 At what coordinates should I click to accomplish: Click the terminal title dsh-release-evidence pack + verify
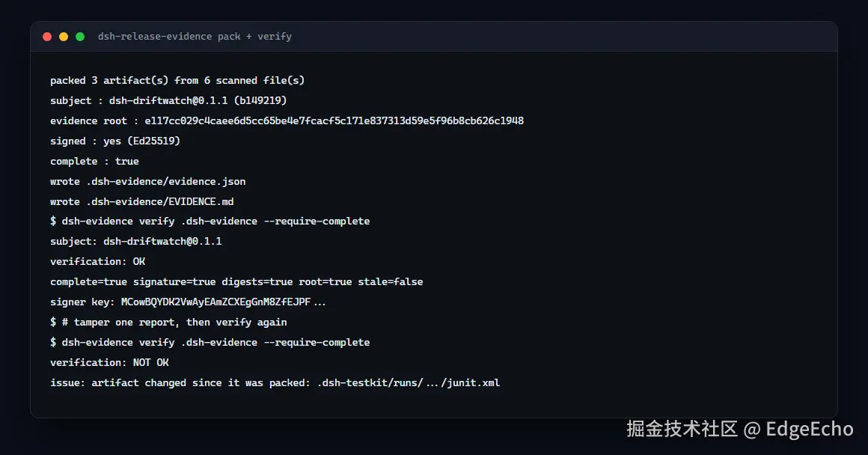click(195, 37)
